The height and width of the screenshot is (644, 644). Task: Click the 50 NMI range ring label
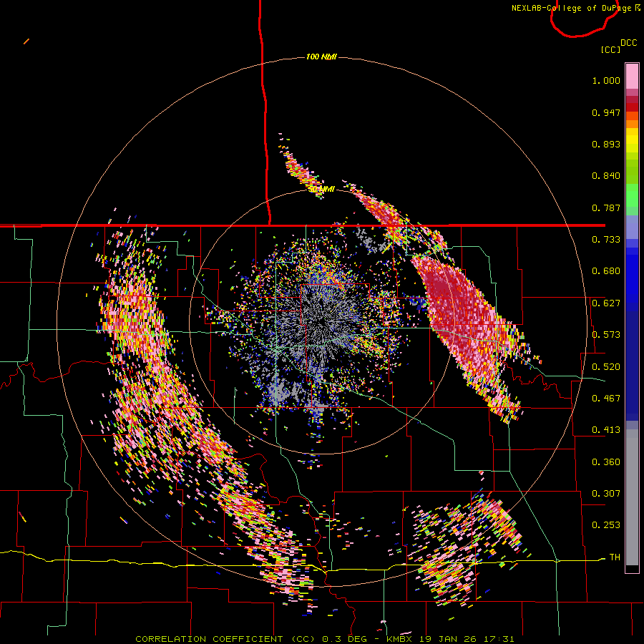(321, 190)
